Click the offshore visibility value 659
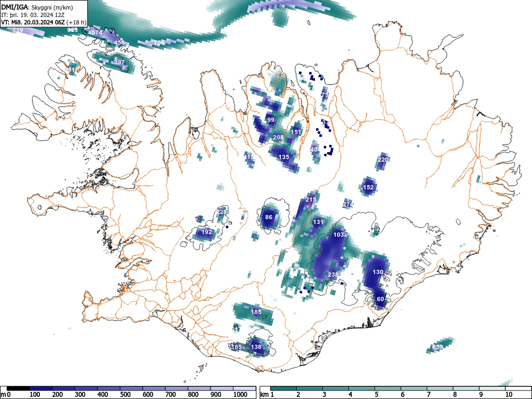Screen dimensions: 532x399 [x=437, y=347]
